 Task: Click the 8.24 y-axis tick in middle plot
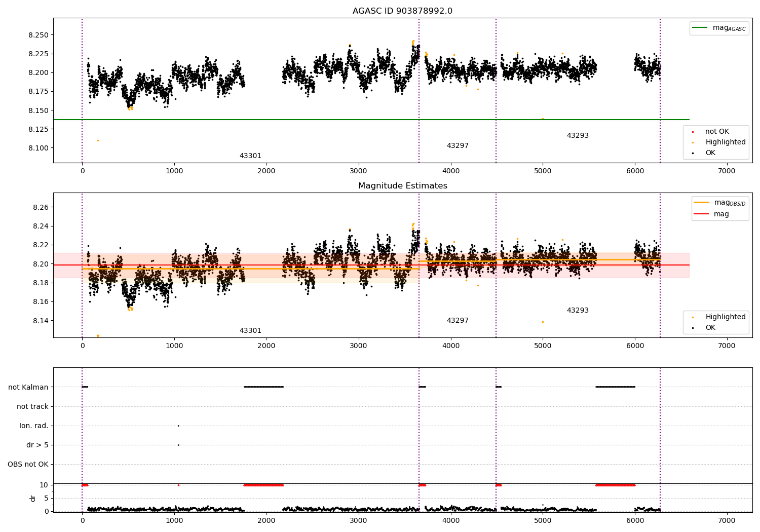41,226
